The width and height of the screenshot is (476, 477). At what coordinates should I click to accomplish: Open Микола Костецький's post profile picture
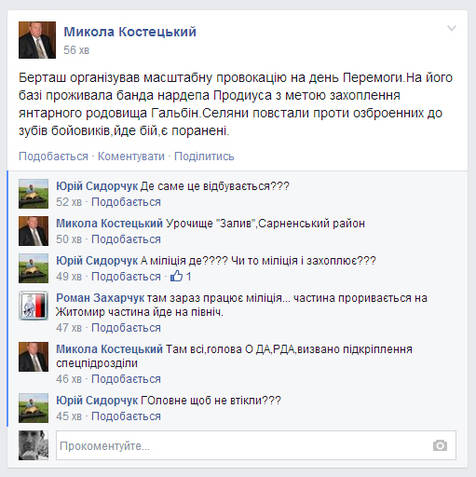pyautogui.click(x=37, y=40)
